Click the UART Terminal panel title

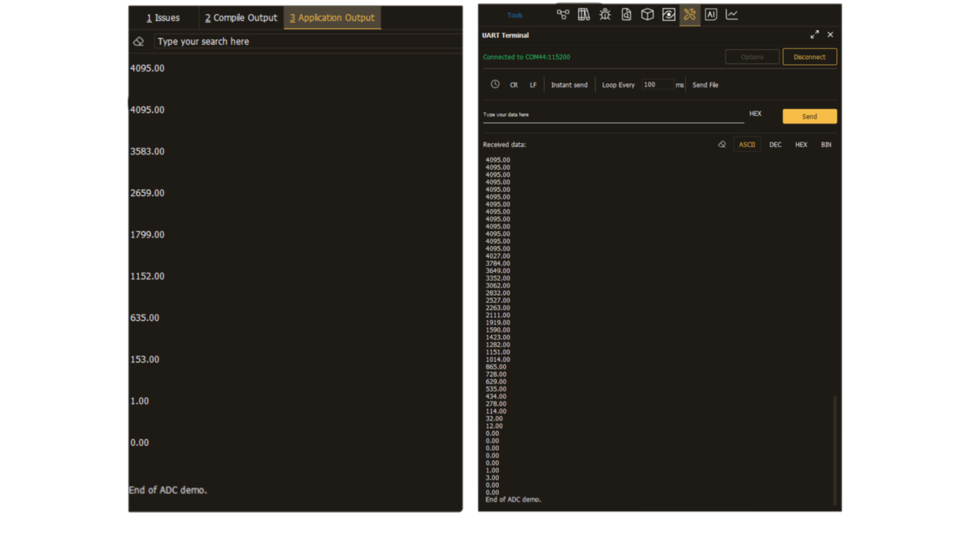(505, 36)
